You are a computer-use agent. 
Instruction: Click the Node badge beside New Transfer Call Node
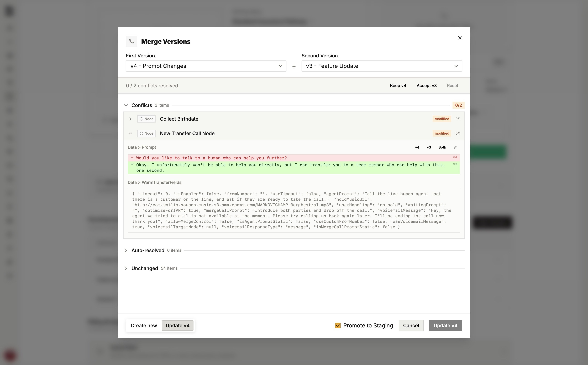coord(146,134)
